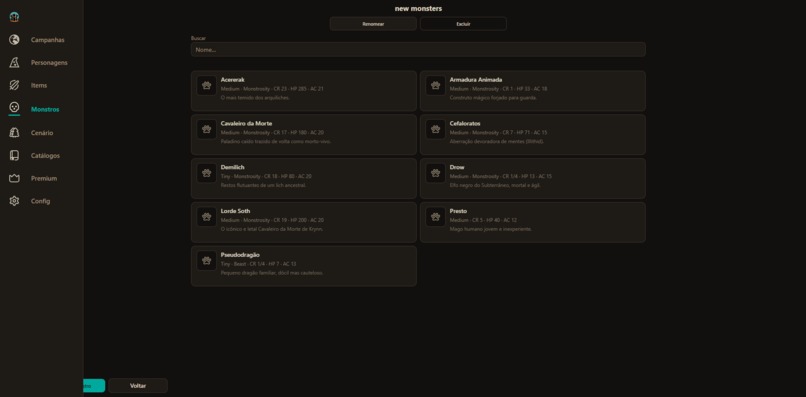This screenshot has width=806, height=397.
Task: Open Premium crown icon
Action: (14, 178)
